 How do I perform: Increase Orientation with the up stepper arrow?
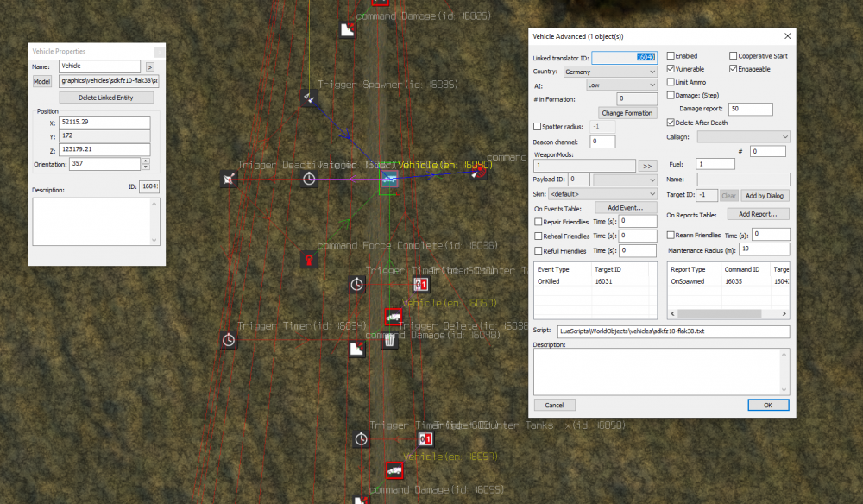coord(145,161)
